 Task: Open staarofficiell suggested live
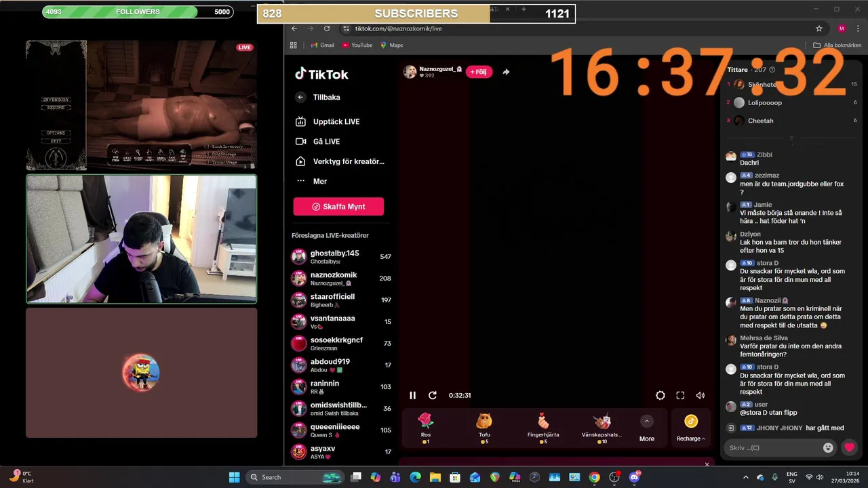tap(341, 300)
